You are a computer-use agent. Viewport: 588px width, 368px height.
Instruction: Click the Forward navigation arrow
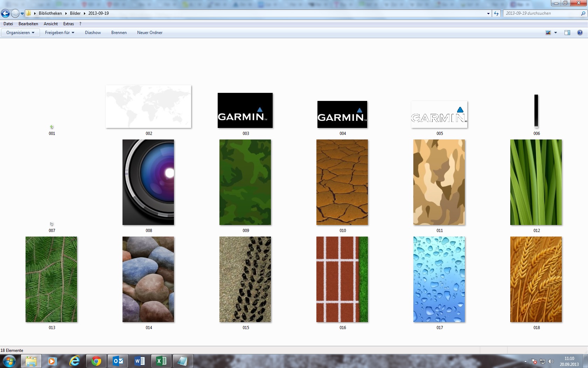(x=15, y=13)
